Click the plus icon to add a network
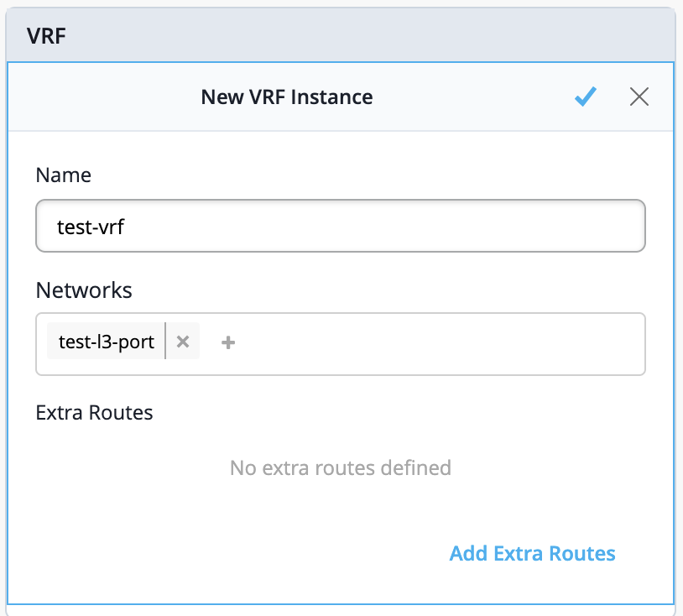683x616 pixels. point(228,342)
